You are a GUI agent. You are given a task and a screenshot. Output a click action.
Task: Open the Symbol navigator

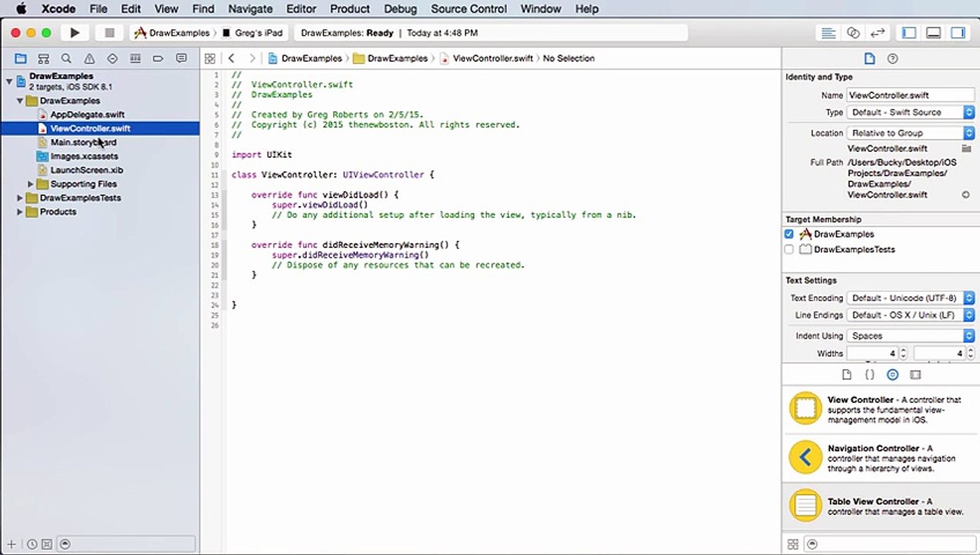(x=44, y=59)
